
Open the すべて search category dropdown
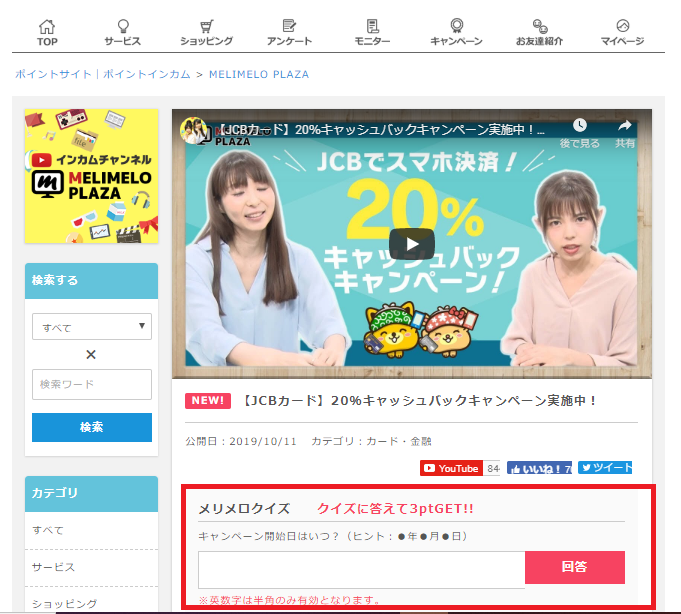[x=92, y=327]
